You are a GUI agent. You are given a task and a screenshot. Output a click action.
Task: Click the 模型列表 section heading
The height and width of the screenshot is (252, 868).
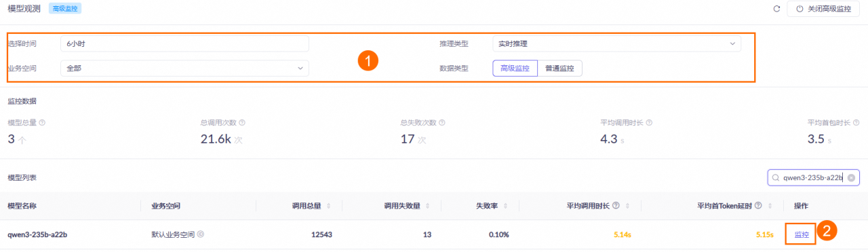coord(22,178)
